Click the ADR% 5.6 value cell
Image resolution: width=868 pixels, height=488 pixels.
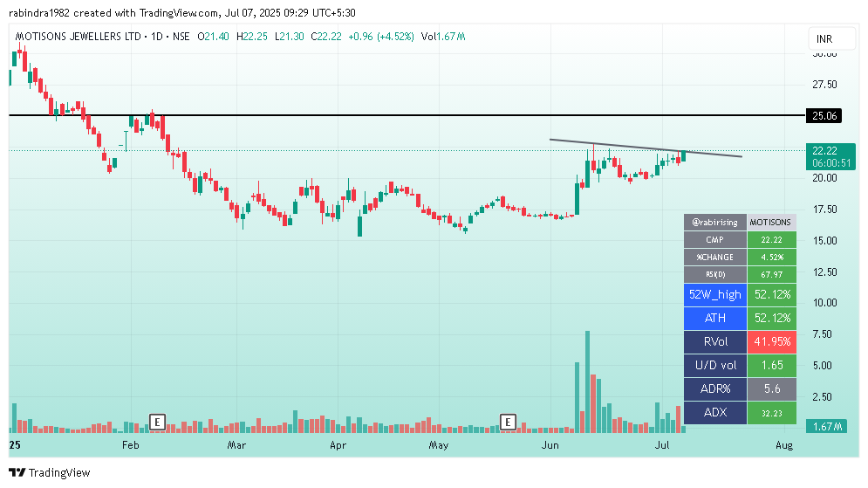(x=772, y=388)
